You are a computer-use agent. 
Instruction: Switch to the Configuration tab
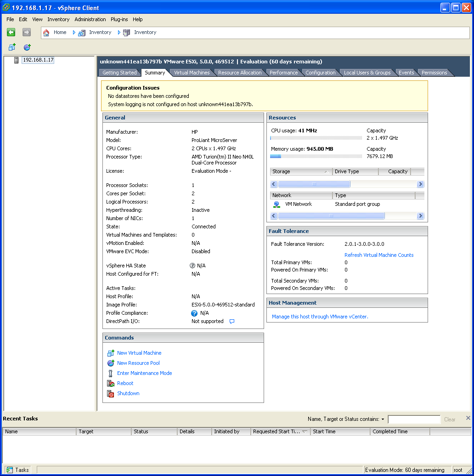[321, 73]
